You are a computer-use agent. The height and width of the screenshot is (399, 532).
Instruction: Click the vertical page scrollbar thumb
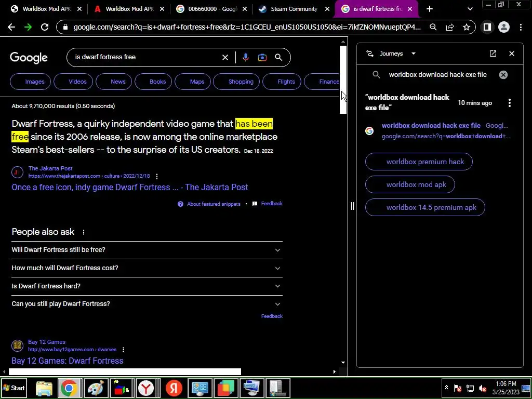pyautogui.click(x=343, y=79)
